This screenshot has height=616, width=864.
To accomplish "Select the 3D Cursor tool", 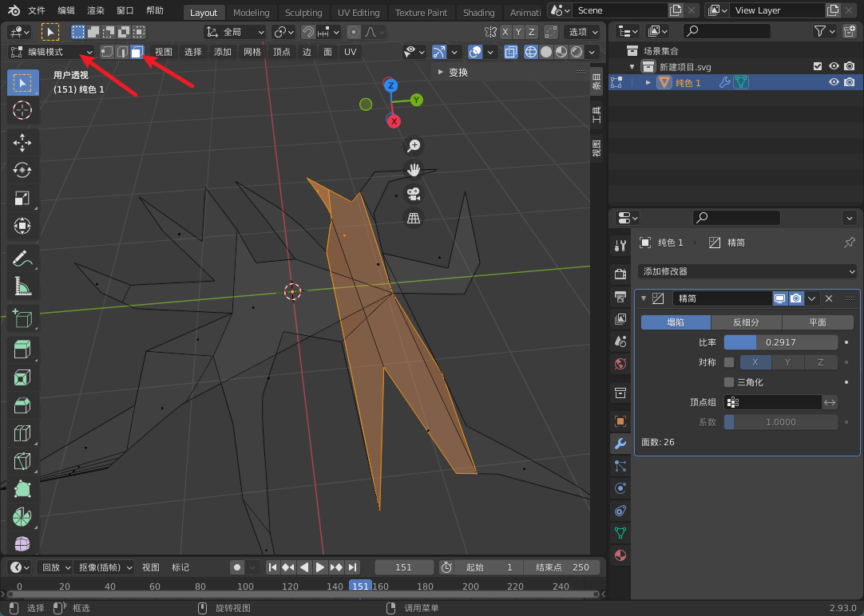I will pyautogui.click(x=22, y=111).
